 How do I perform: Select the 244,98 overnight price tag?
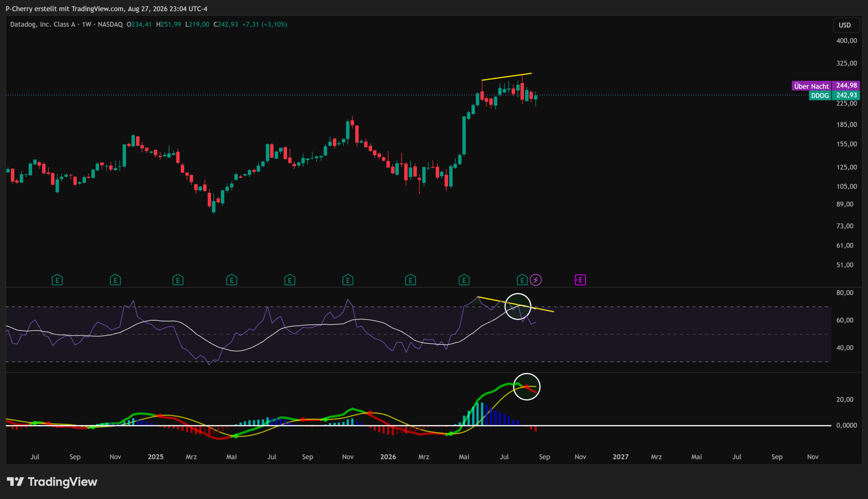click(846, 85)
